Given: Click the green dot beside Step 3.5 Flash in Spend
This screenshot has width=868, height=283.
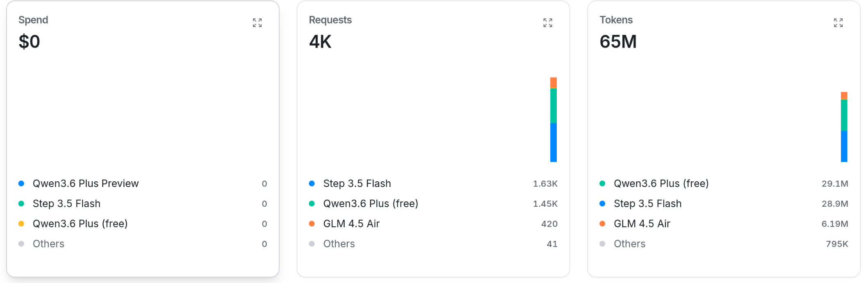Looking at the screenshot, I should [x=21, y=203].
